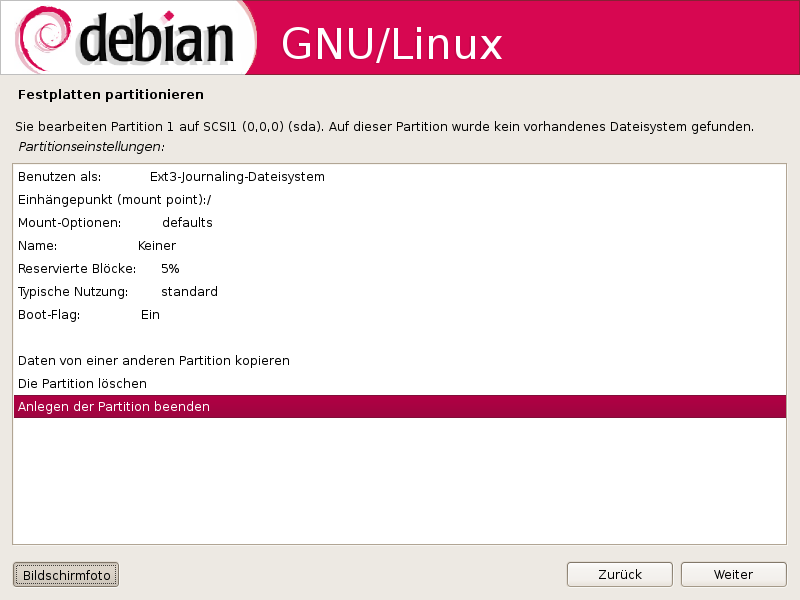Choose 'Die Partition löschen' entry
800x600 pixels.
click(83, 384)
